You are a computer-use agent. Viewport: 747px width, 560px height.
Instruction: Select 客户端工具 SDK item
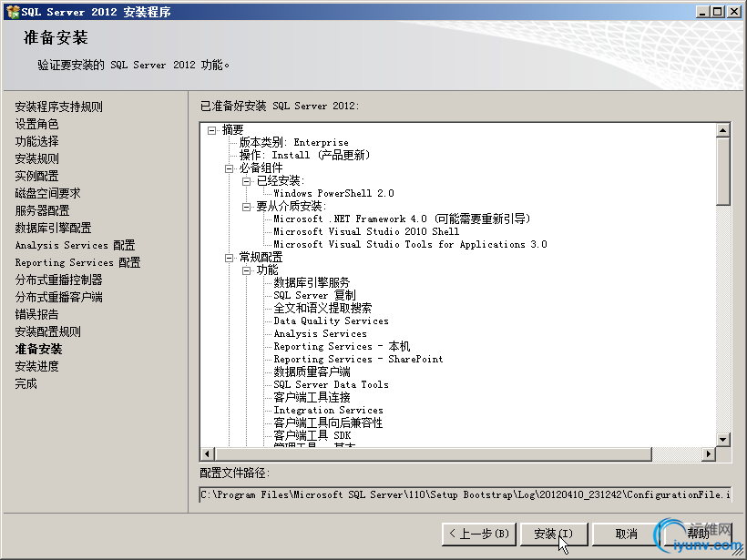312,436
